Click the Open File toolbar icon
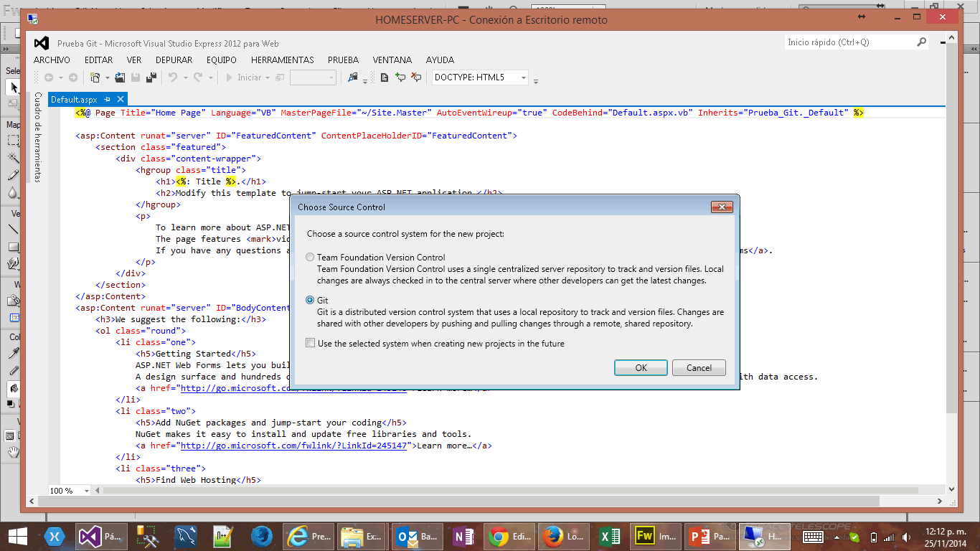Viewport: 980px width, 551px height. (x=120, y=77)
